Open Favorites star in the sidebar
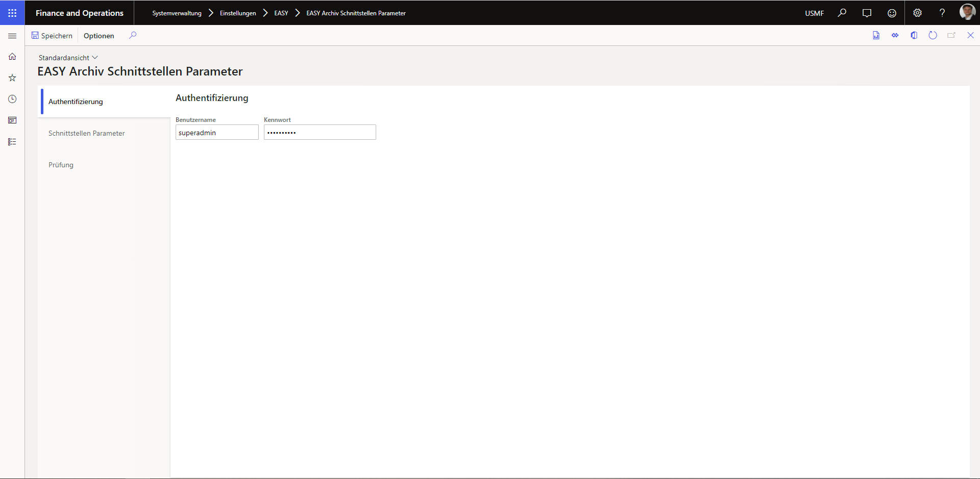The height and width of the screenshot is (479, 980). [x=12, y=78]
